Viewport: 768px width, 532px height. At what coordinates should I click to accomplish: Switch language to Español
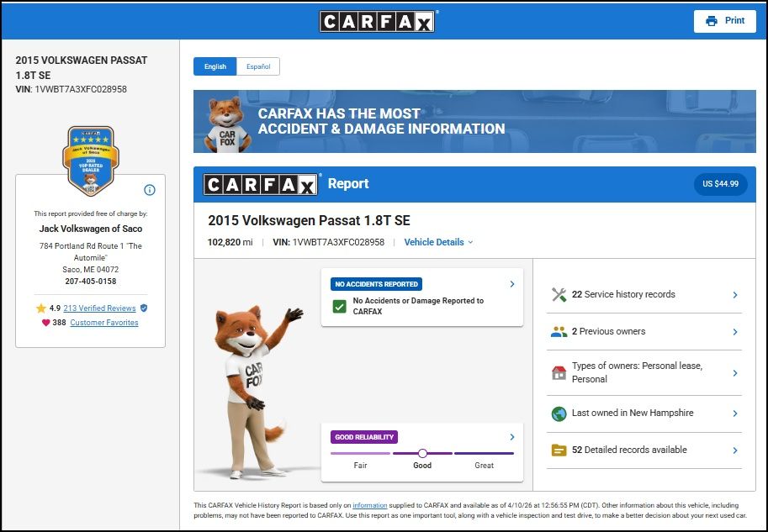(258, 66)
